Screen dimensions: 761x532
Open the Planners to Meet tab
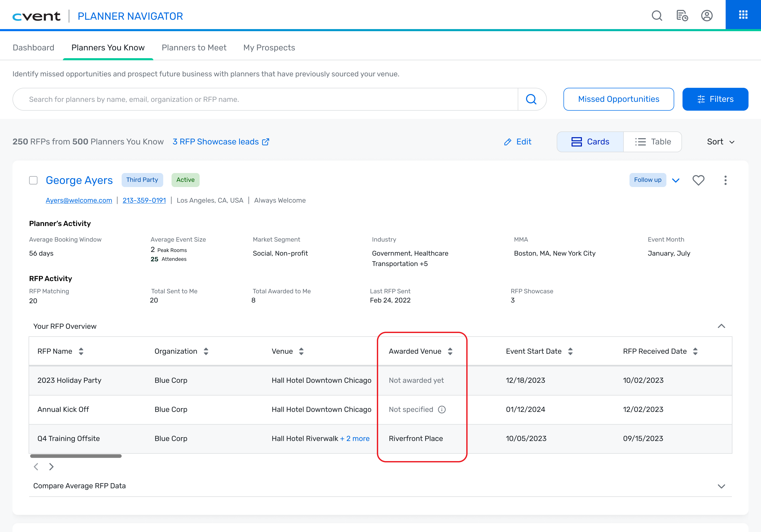pos(194,48)
